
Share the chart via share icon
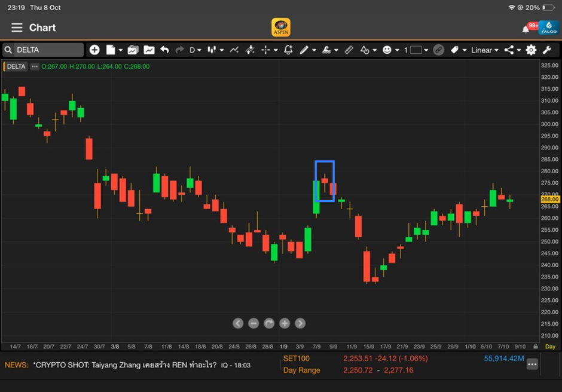509,50
